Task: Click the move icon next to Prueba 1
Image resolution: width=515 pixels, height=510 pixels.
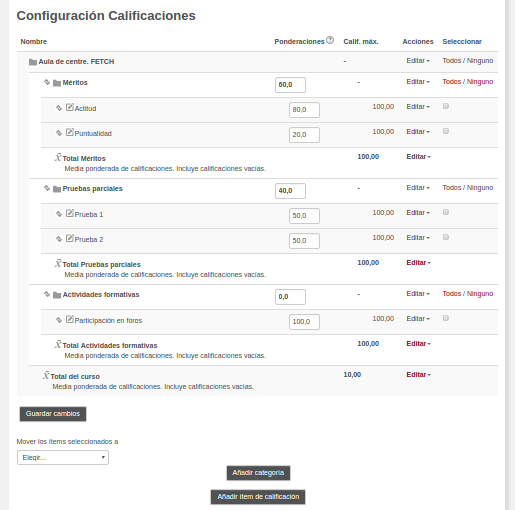Action: pyautogui.click(x=59, y=214)
